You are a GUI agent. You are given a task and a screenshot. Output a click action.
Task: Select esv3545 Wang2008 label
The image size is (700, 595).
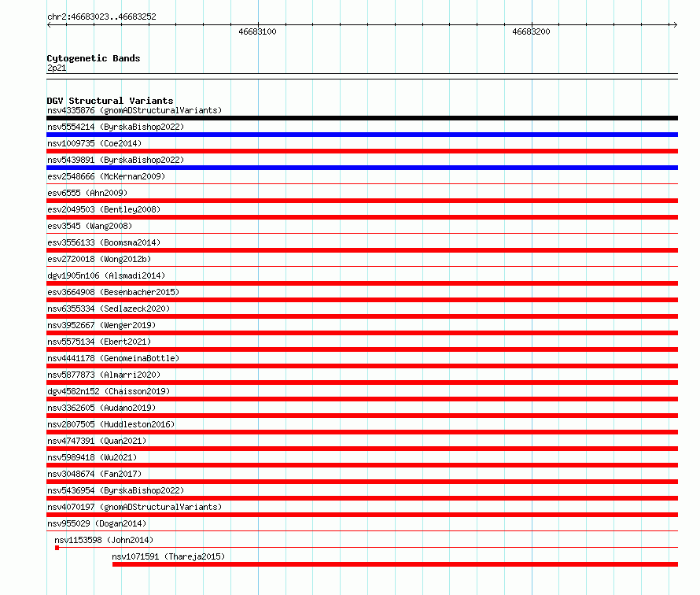coord(90,226)
